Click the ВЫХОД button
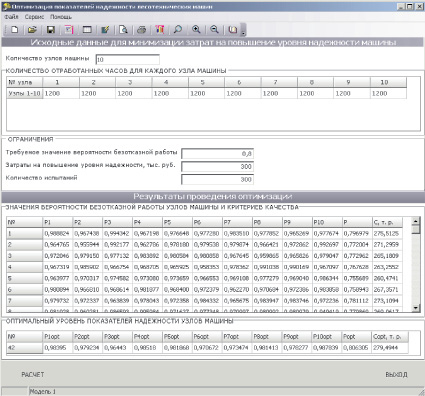This screenshot has height=396, width=425. 396,375
